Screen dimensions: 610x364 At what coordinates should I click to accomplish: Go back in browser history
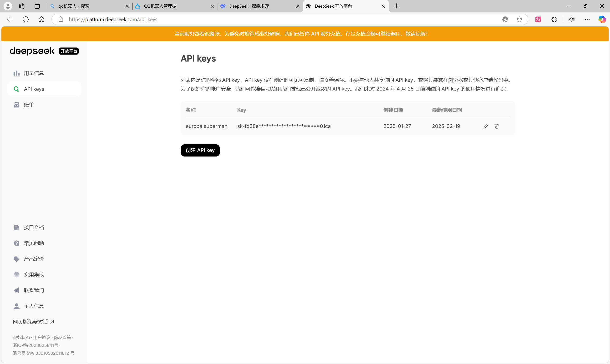(10, 19)
